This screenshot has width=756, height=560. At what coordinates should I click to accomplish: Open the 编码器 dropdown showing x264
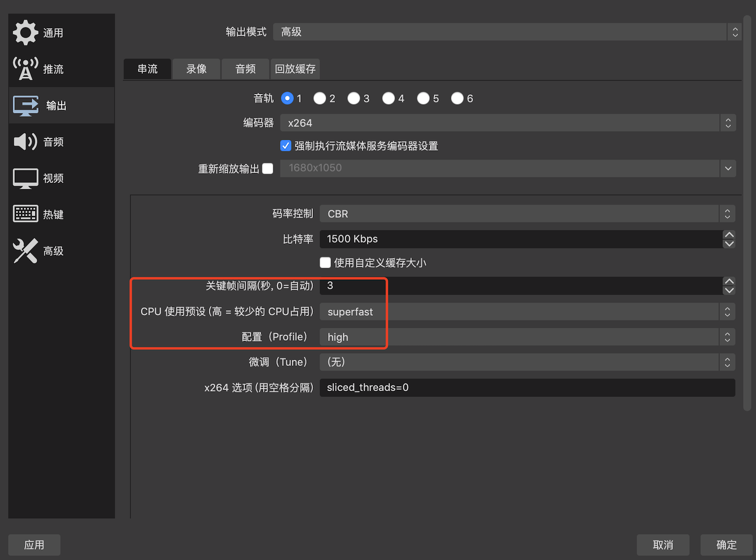[x=508, y=123]
